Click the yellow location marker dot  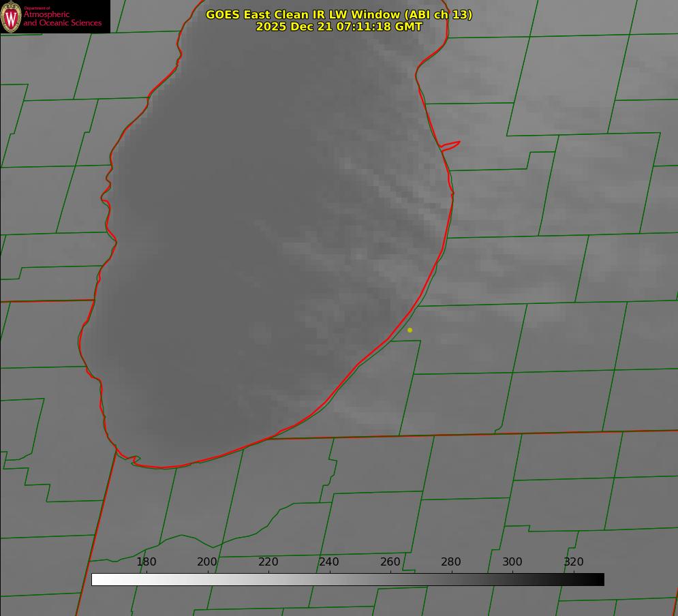click(410, 330)
